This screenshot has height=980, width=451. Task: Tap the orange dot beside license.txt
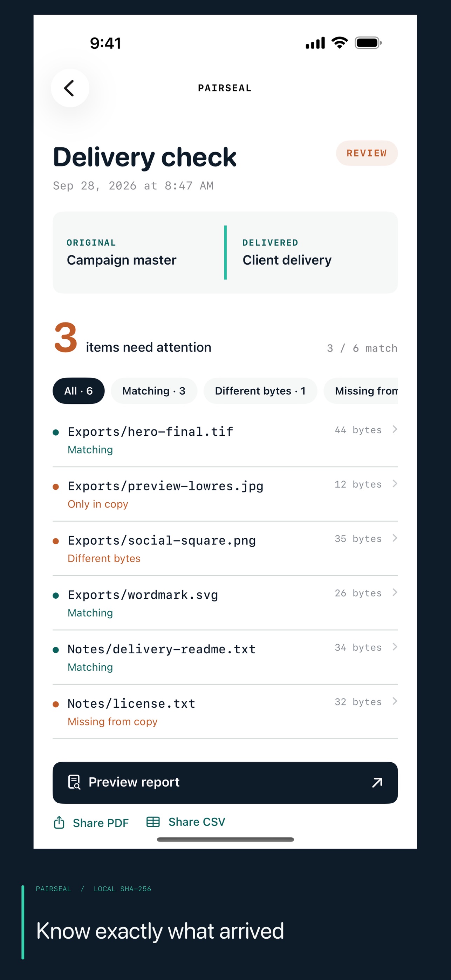(x=55, y=704)
